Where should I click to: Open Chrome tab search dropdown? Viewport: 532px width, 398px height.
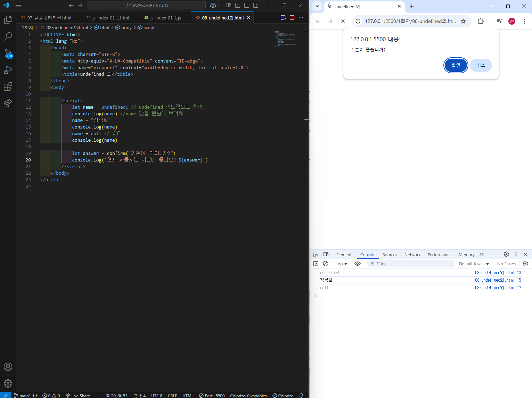(317, 6)
